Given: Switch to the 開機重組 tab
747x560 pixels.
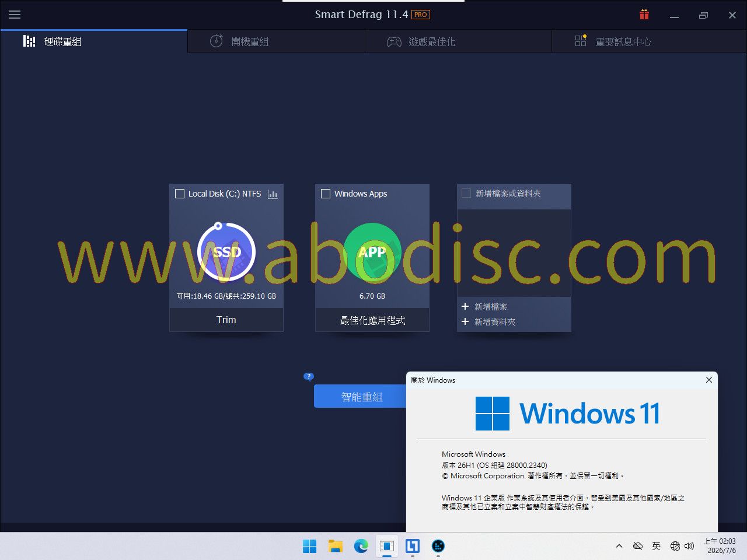Looking at the screenshot, I should coord(276,41).
